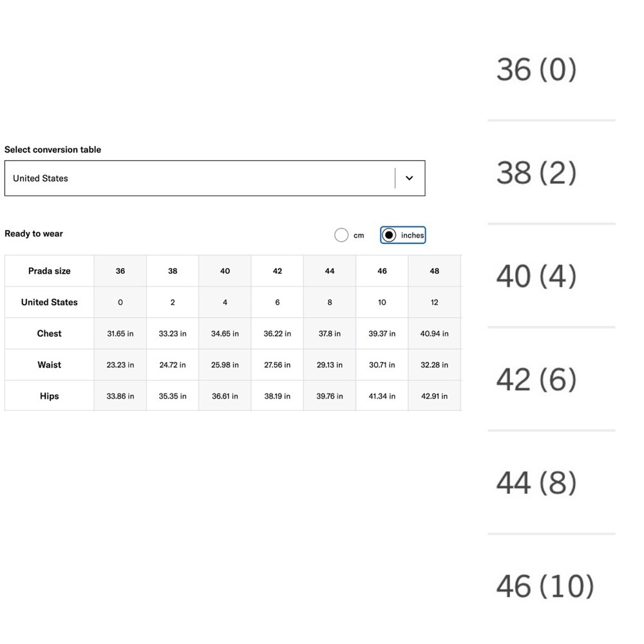Click the 42.91 in hips cell

[435, 396]
